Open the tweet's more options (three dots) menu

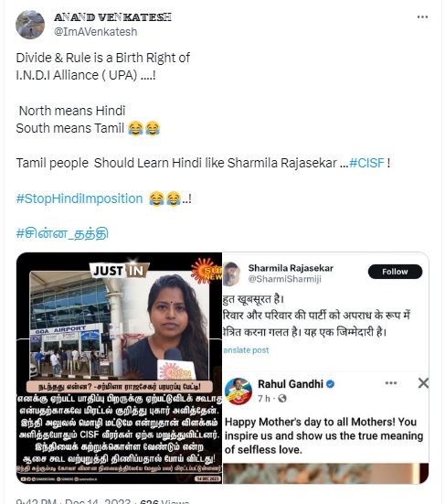click(x=422, y=17)
